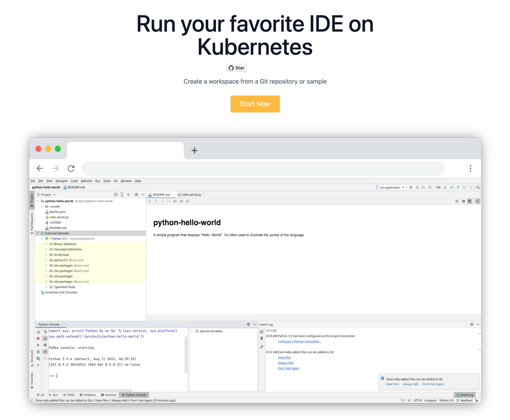Expand the .vscode folder
The width and height of the screenshot is (510, 420).
(42, 206)
